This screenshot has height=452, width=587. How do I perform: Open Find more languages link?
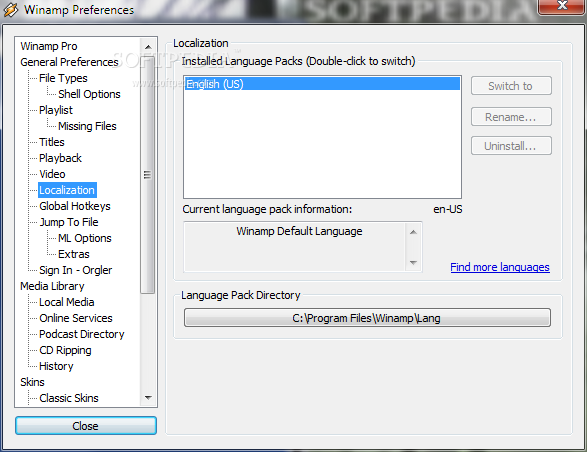click(500, 267)
